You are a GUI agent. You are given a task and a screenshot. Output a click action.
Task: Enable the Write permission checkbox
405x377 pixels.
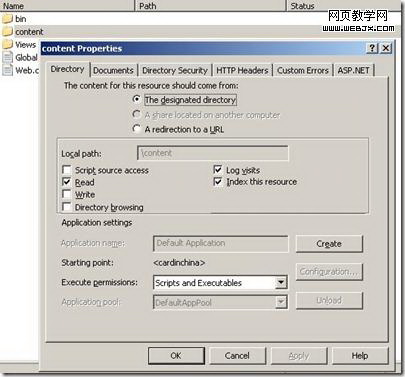67,194
